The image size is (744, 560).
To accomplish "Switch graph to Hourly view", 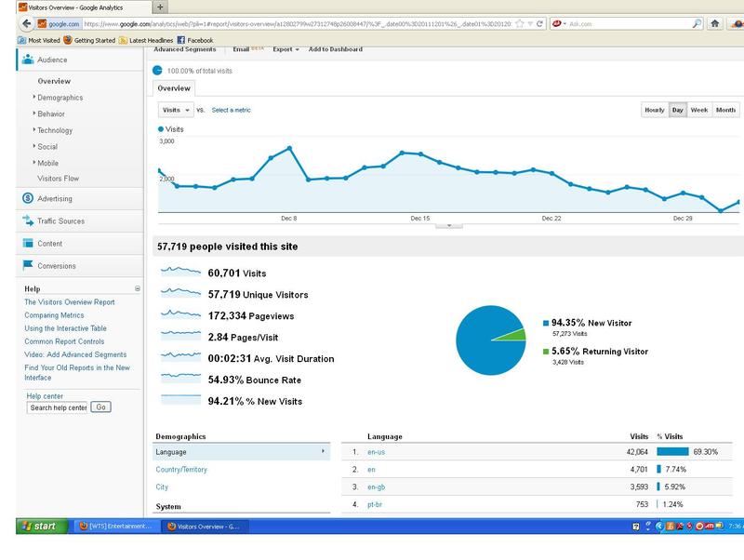I will coord(655,110).
